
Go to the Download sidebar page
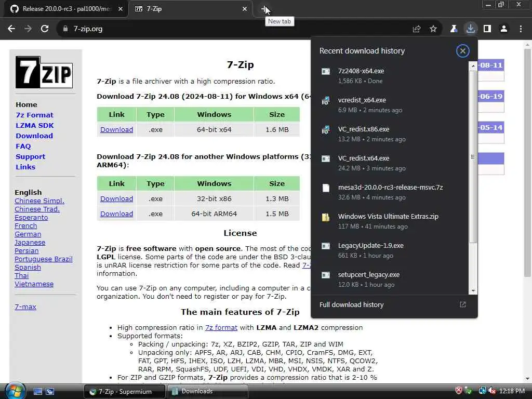pyautogui.click(x=34, y=136)
